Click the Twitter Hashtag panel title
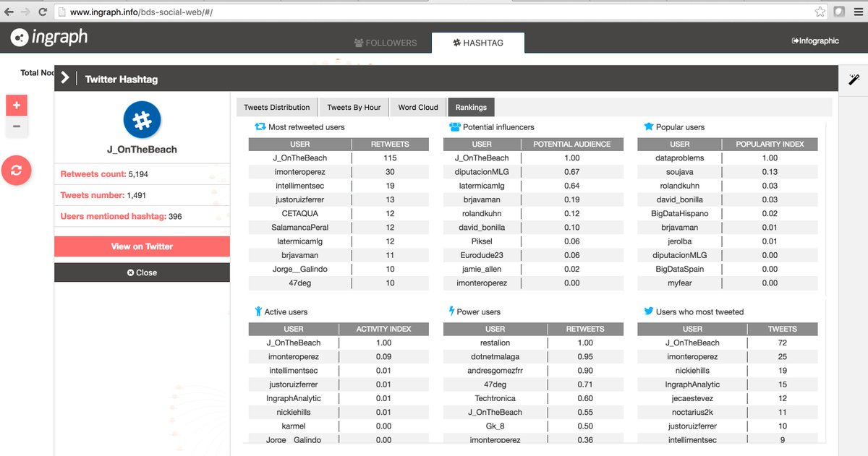868x456 pixels. point(122,79)
